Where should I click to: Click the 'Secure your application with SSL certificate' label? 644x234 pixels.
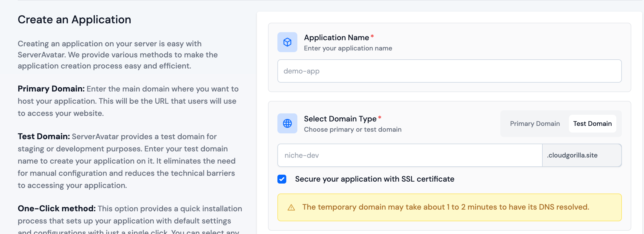[x=375, y=179]
